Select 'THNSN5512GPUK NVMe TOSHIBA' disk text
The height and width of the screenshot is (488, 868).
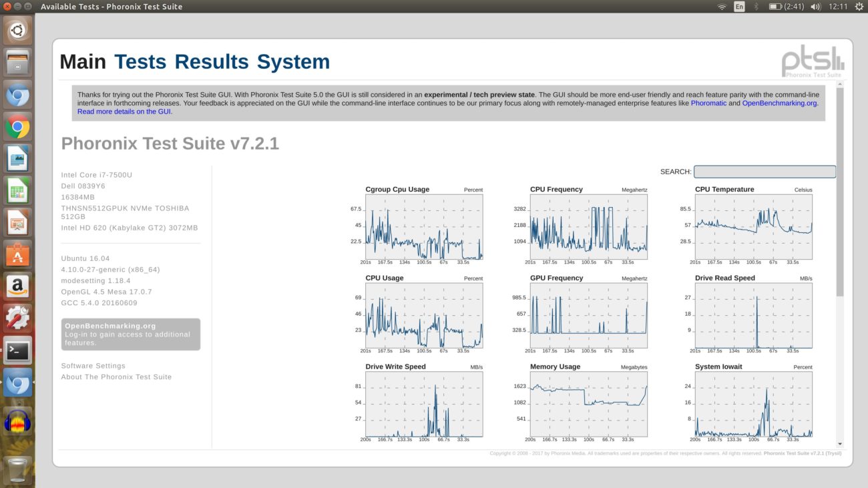pos(125,208)
